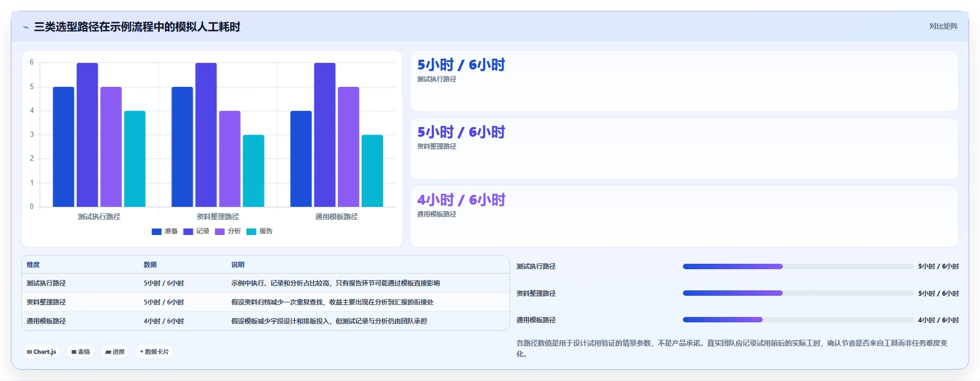This screenshot has width=980, height=381.
Task: Click the 进度 tag chip
Action: [115, 352]
